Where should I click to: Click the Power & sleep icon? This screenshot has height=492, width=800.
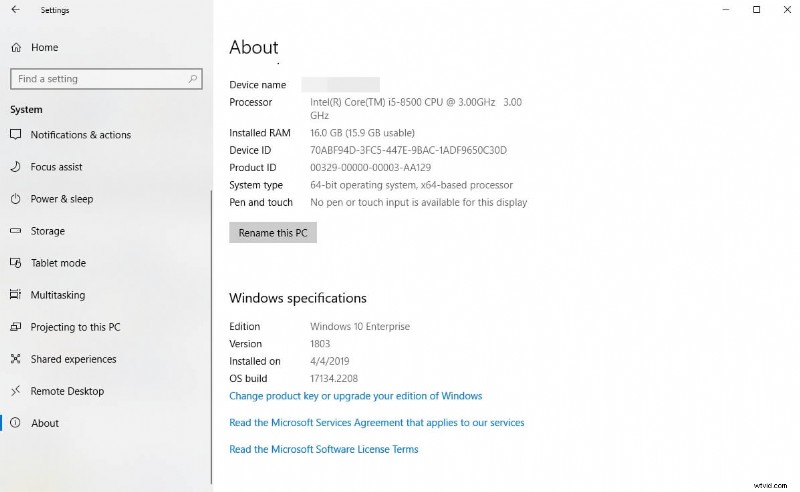(x=15, y=199)
